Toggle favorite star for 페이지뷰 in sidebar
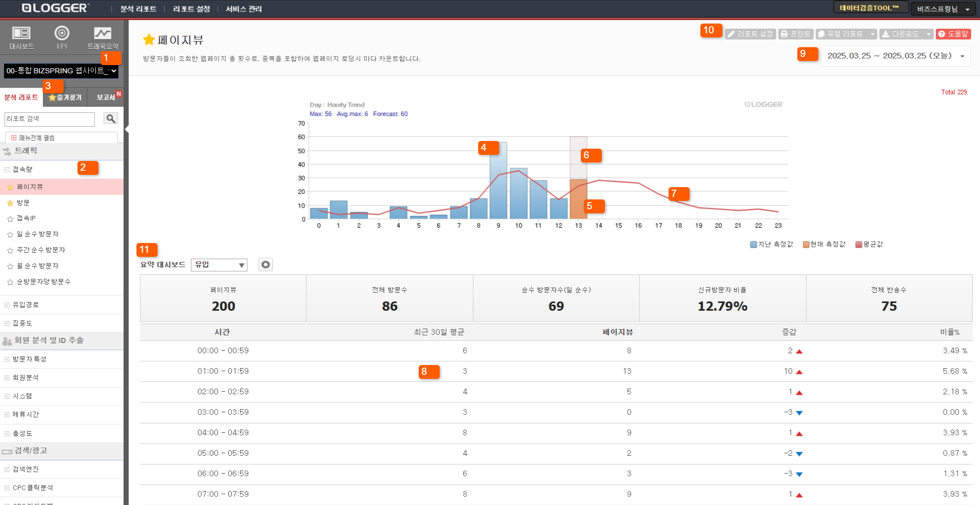Screen dimensions: 980x505 10,187
